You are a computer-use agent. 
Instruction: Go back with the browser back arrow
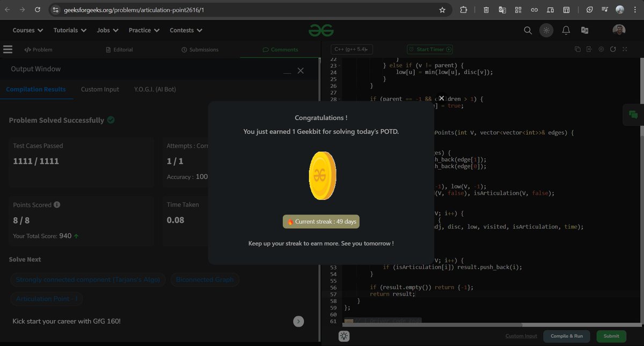pos(8,10)
